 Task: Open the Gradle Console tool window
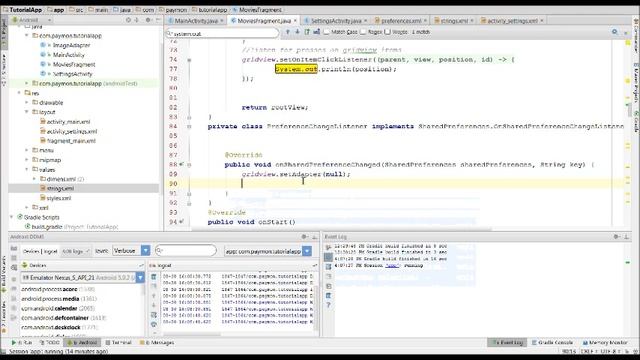[552, 342]
